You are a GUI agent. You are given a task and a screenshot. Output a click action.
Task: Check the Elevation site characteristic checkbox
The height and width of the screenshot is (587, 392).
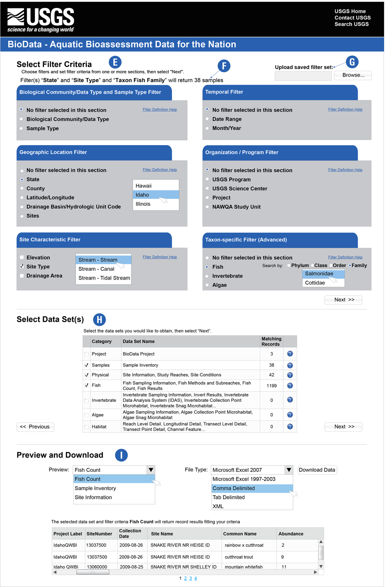pos(22,258)
